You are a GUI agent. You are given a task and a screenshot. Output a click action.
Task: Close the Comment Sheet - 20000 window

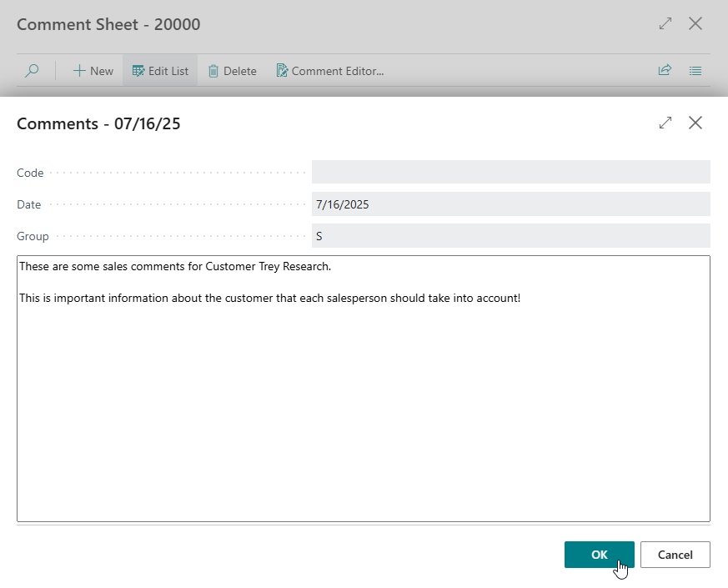tap(695, 23)
